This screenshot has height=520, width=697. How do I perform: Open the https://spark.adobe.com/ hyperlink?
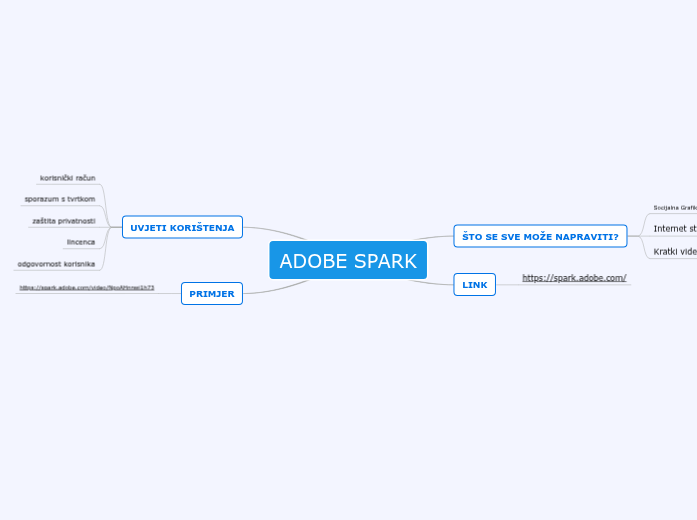click(x=574, y=277)
